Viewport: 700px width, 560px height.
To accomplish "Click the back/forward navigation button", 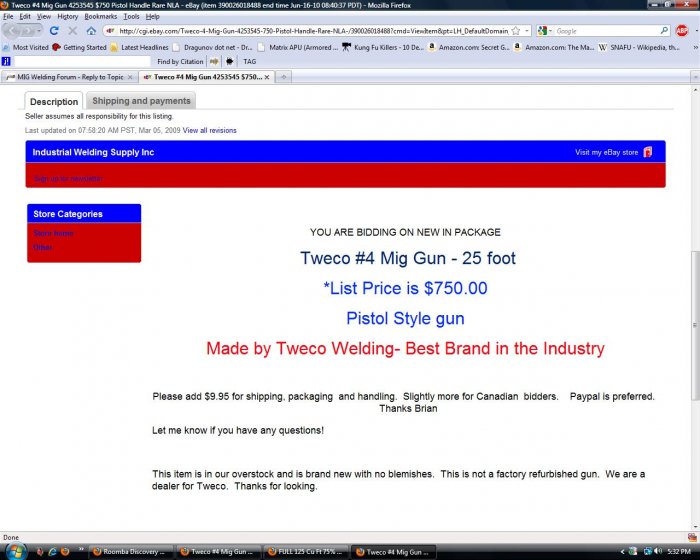I will pyautogui.click(x=22, y=30).
